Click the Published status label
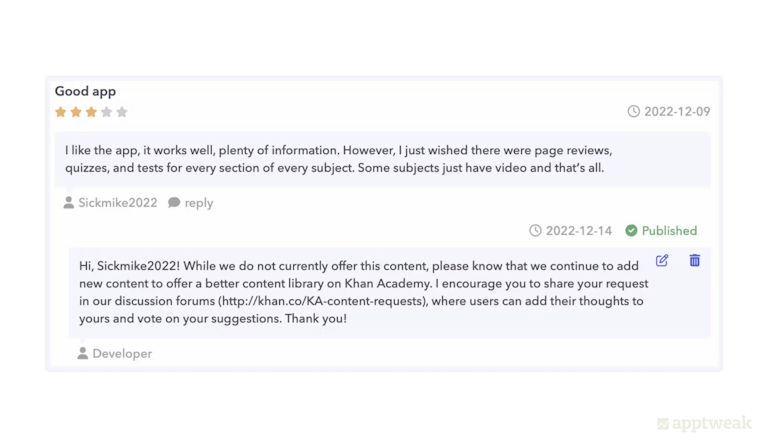Viewport: 768px width, 448px height. coord(669,230)
